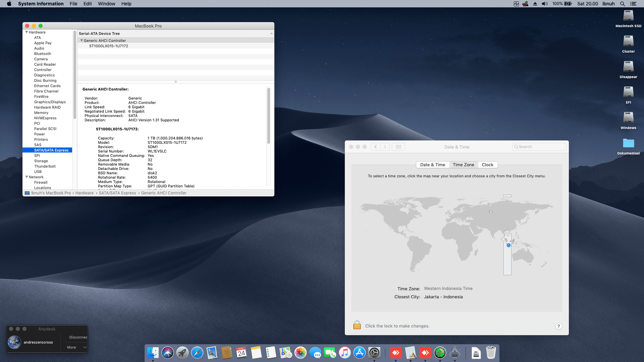Click the hardware list sidebar scrollbar
644x362 pixels.
tap(74, 75)
